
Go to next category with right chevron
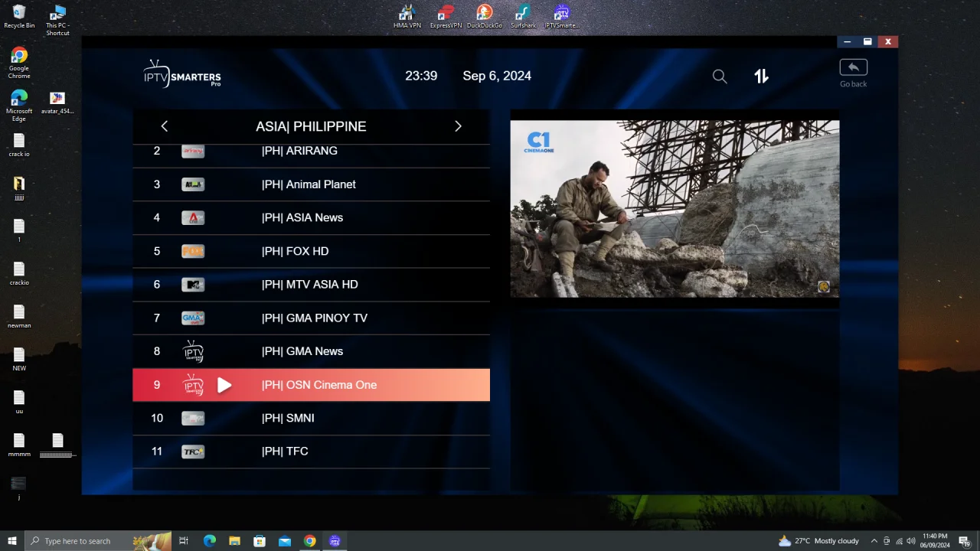[x=458, y=126]
